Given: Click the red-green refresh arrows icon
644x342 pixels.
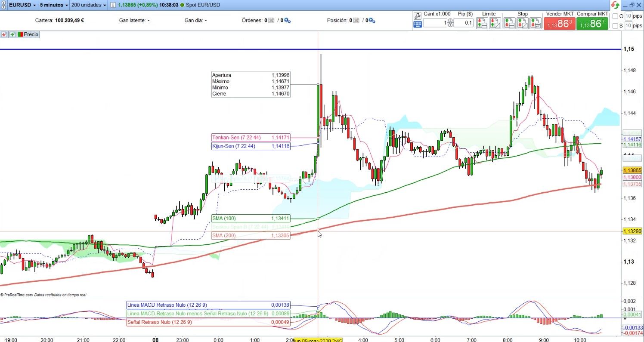Looking at the screenshot, I should coord(616,5).
